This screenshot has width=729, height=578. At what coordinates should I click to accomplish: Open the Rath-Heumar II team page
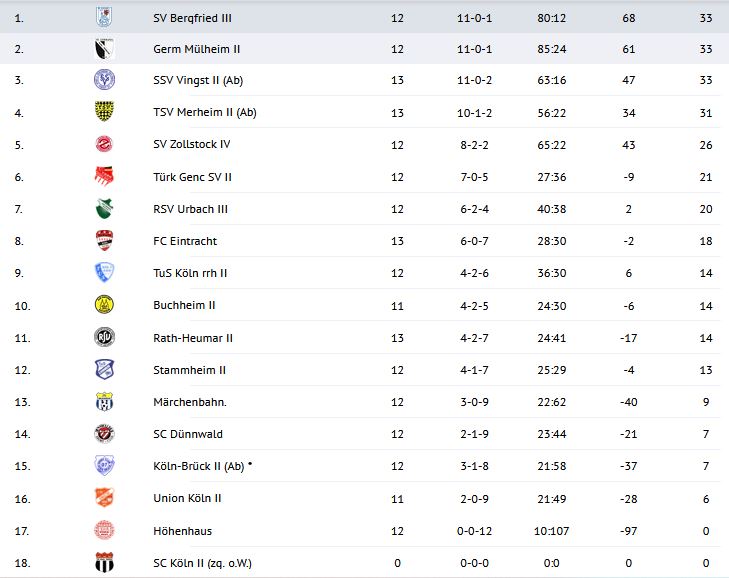(193, 338)
